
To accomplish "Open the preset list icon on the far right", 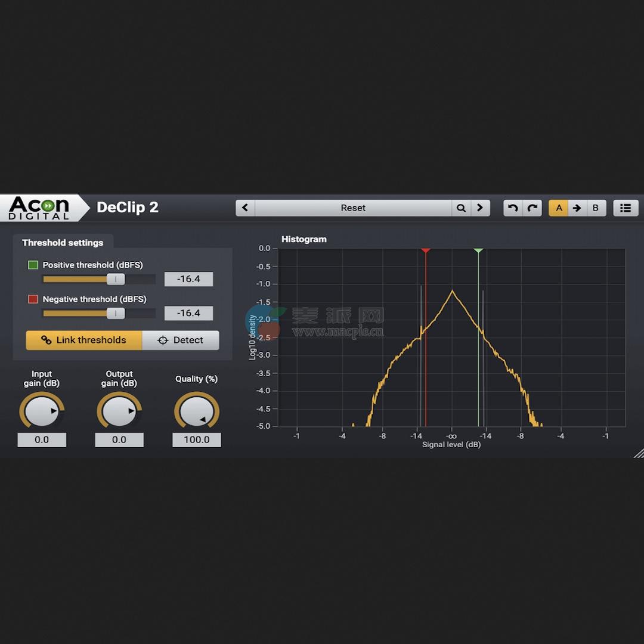I will click(x=626, y=208).
